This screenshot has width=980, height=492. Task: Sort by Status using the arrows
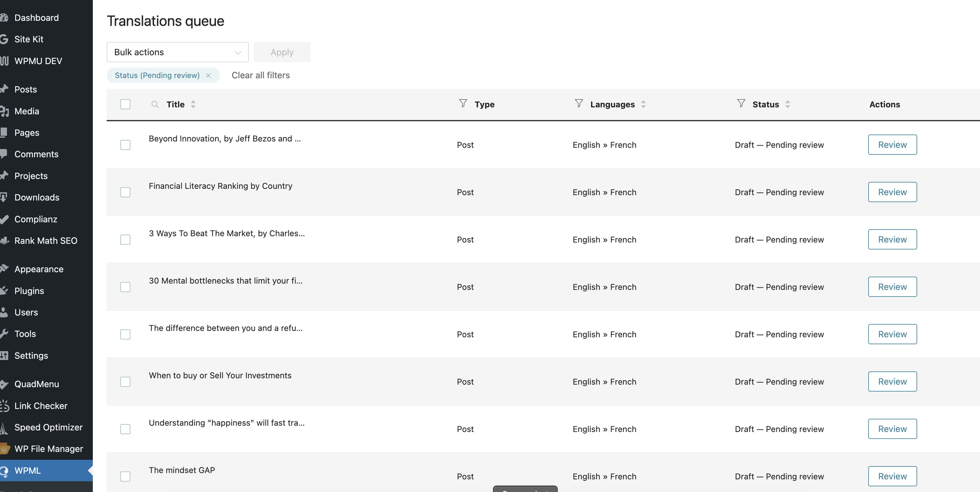(x=787, y=104)
